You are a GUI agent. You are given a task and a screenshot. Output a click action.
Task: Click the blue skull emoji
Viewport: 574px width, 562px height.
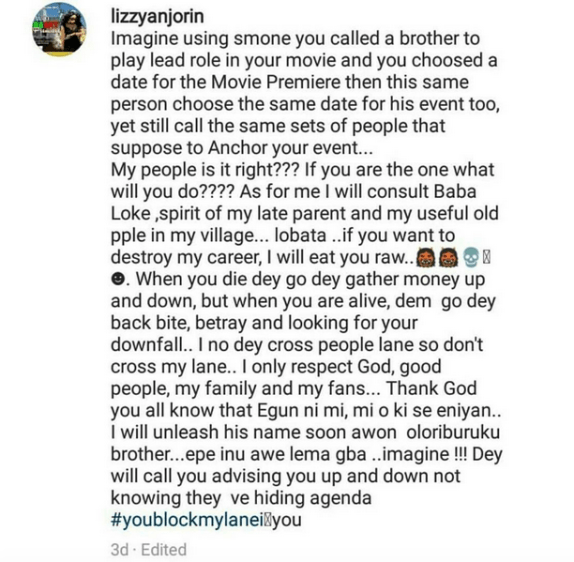point(471,257)
